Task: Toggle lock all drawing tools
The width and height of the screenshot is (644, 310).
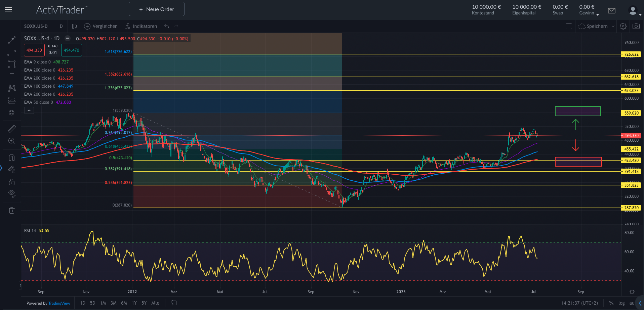Action: (12, 182)
